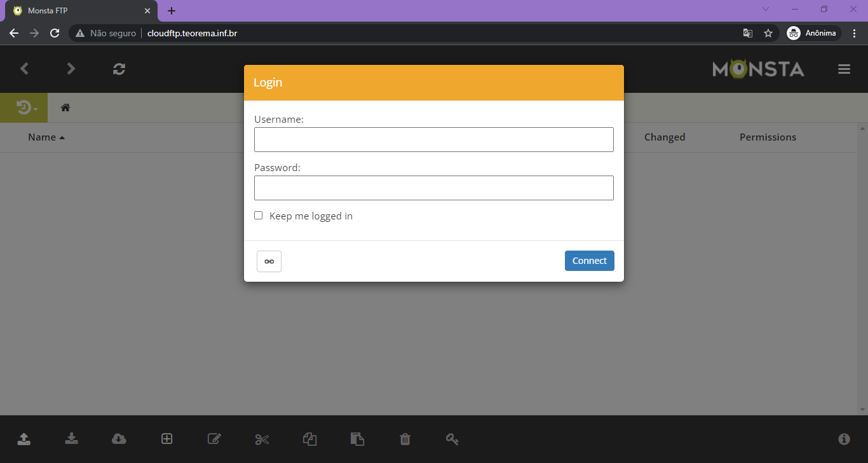Click the browser reload button
Viewport: 868px width, 463px height.
click(55, 33)
